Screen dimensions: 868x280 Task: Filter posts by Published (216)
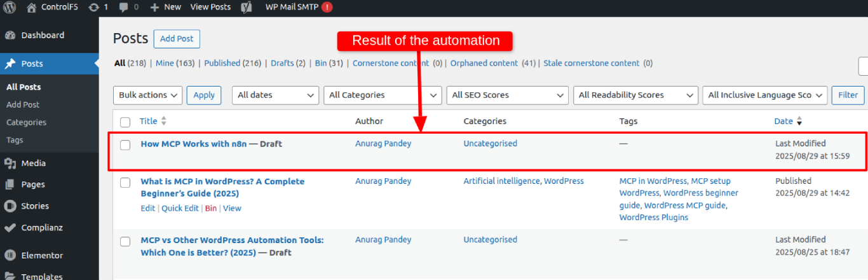tap(233, 63)
